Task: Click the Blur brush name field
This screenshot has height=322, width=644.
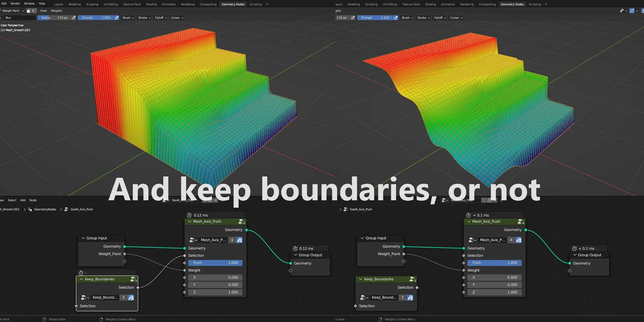Action: tap(19, 18)
